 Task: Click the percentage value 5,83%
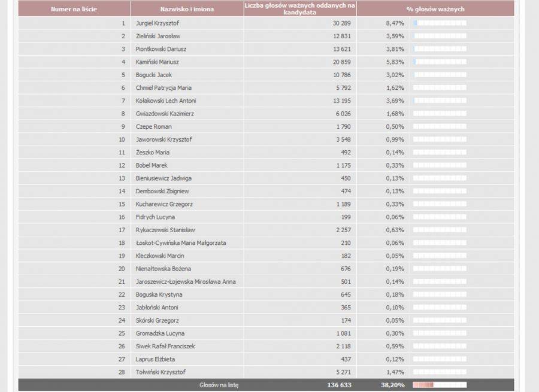coord(395,62)
